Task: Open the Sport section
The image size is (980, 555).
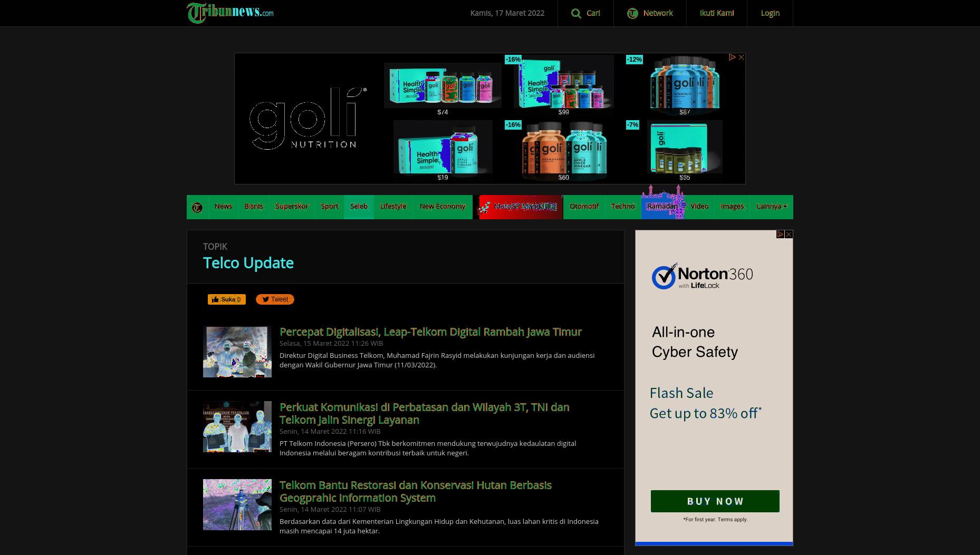Action: coord(330,207)
